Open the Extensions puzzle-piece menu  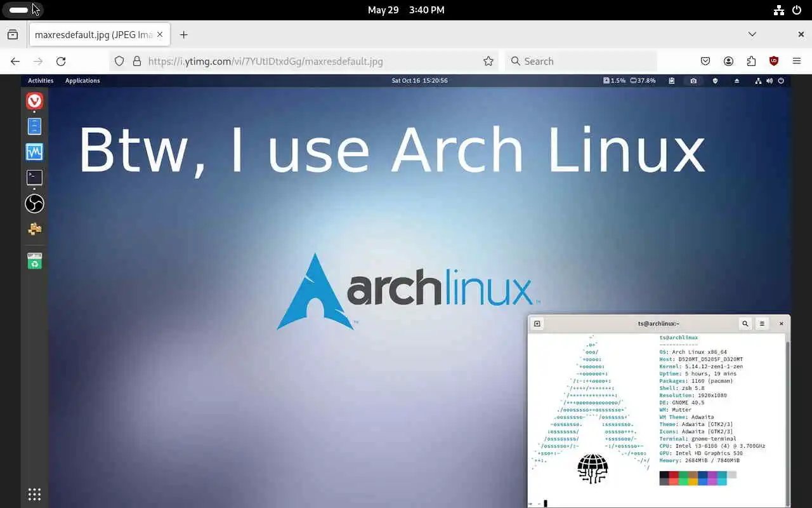pyautogui.click(x=751, y=61)
